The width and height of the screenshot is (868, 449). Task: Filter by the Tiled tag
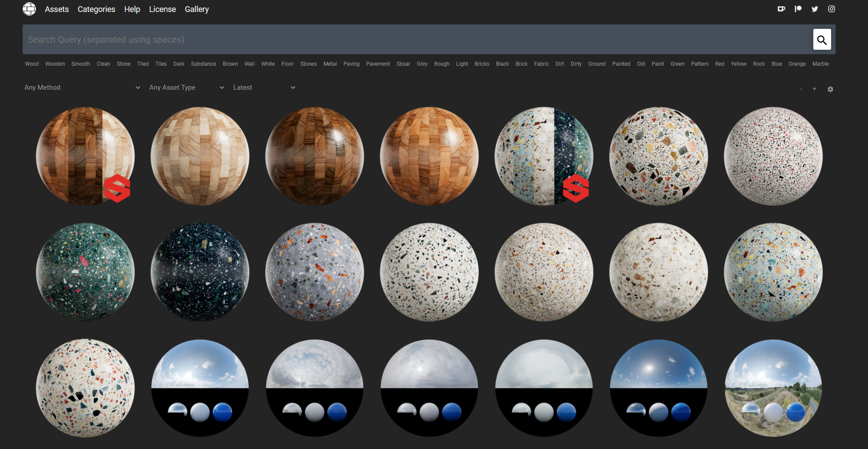click(143, 64)
